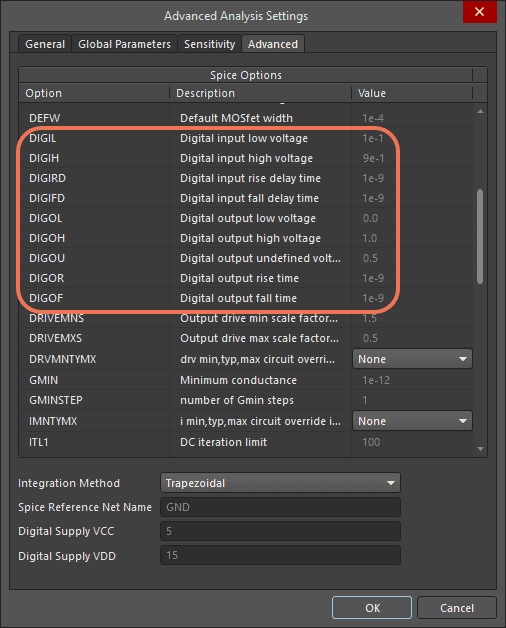Click the GMIN value 1e-12
The width and height of the screenshot is (506, 628).
point(376,380)
